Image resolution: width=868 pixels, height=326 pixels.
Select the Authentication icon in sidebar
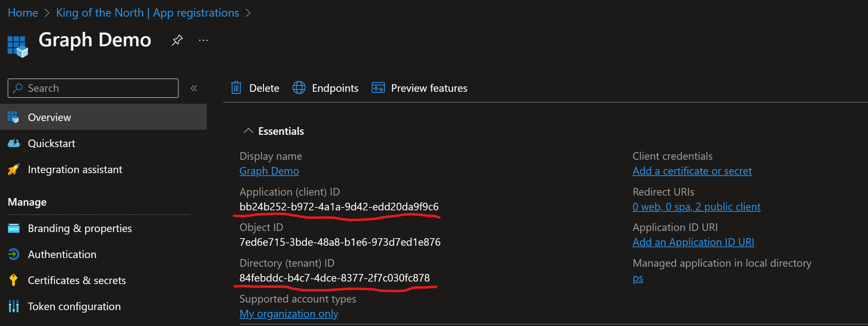coord(13,254)
